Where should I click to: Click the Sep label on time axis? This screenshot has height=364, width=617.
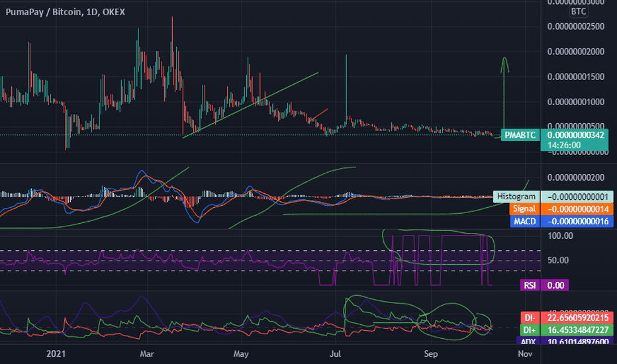pyautogui.click(x=431, y=354)
